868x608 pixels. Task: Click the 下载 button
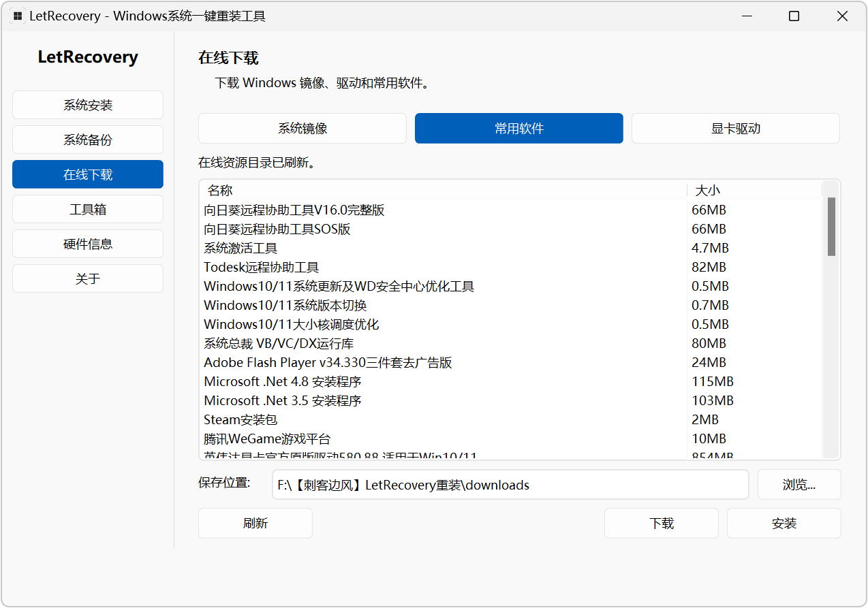click(662, 523)
